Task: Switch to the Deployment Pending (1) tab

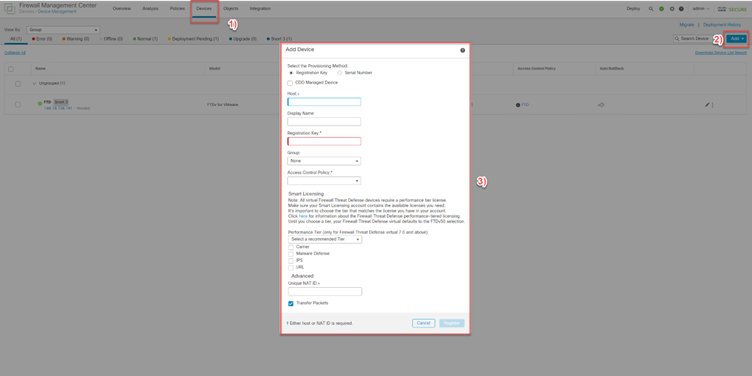Action: (x=193, y=39)
